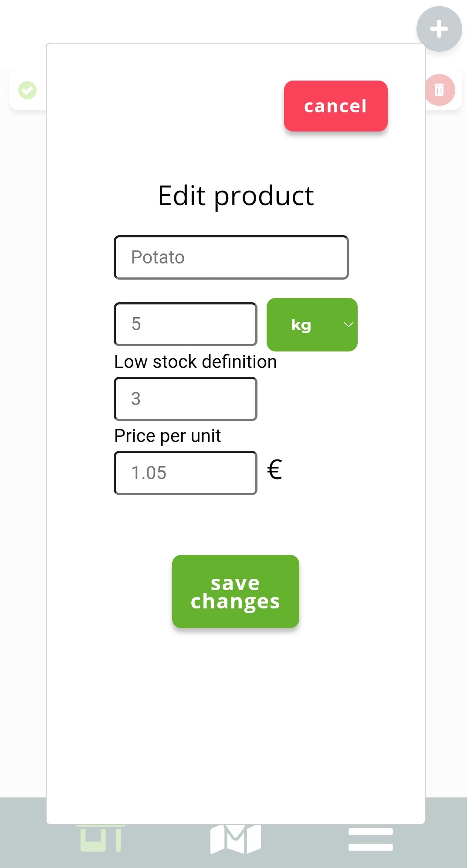Open the map icon in the bottom navigation bar
467x868 pixels.
click(x=235, y=838)
